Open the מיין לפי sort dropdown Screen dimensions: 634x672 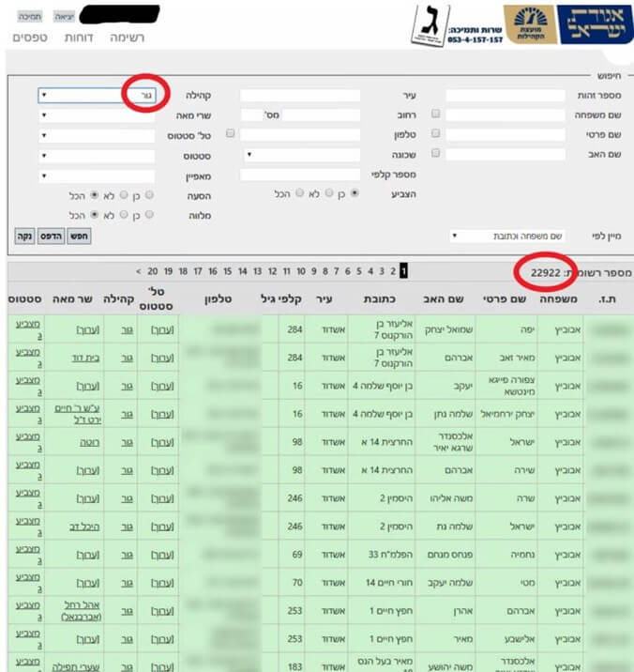[x=508, y=236]
